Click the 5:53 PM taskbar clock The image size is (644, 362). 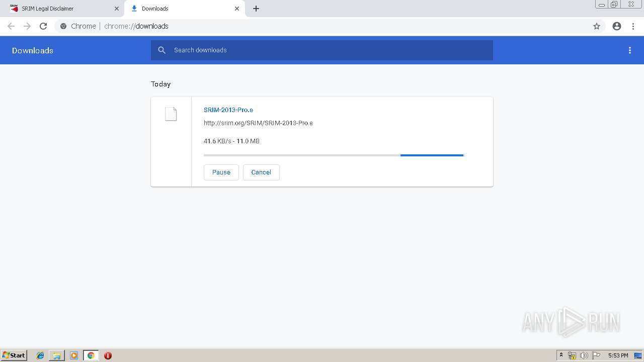(x=618, y=355)
